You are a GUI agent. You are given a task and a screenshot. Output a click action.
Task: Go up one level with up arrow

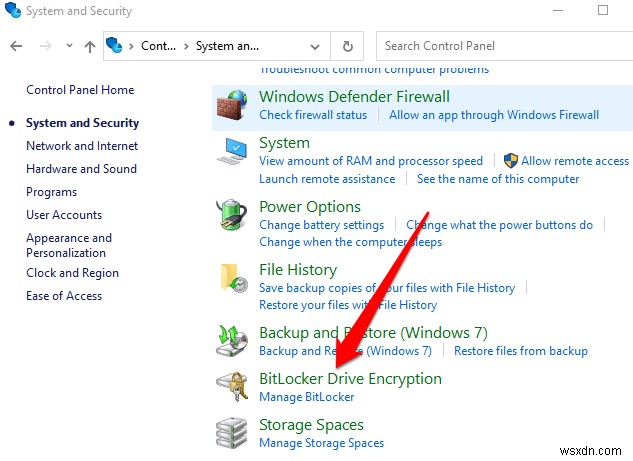click(90, 46)
